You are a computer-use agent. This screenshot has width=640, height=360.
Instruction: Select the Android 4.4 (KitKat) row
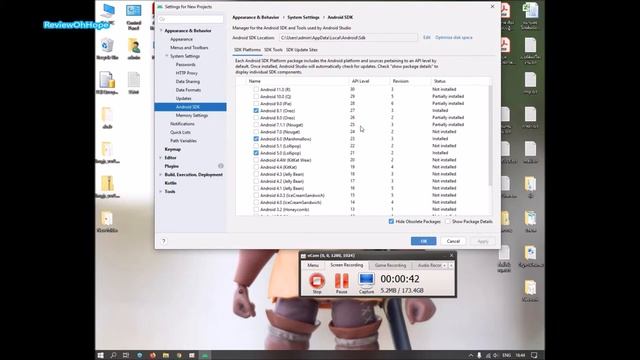point(362,167)
